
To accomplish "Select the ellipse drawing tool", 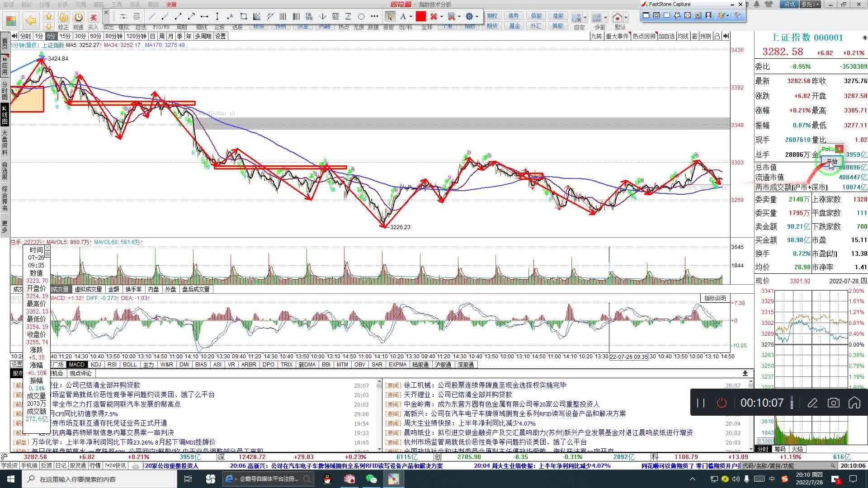I will [x=361, y=16].
